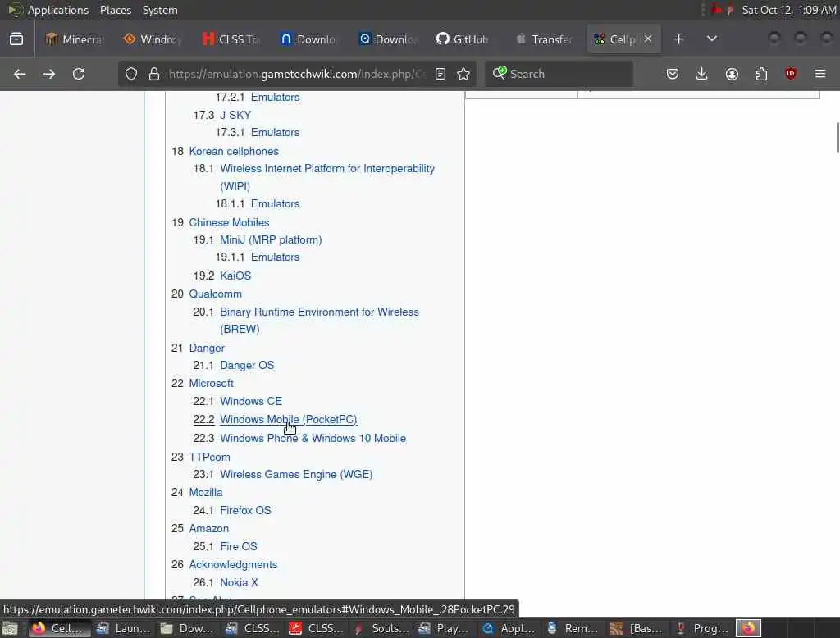Switch to the Prog... taskbar window

pos(702,628)
